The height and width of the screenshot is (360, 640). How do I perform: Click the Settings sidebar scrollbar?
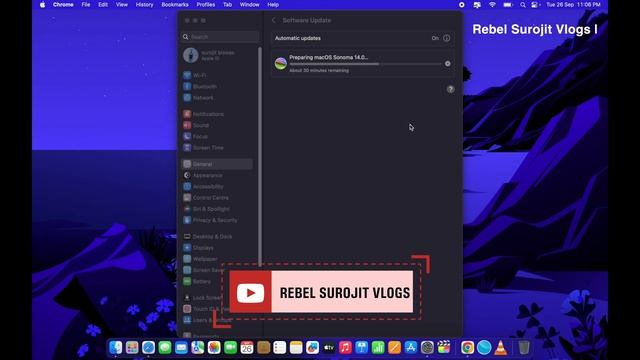260,157
